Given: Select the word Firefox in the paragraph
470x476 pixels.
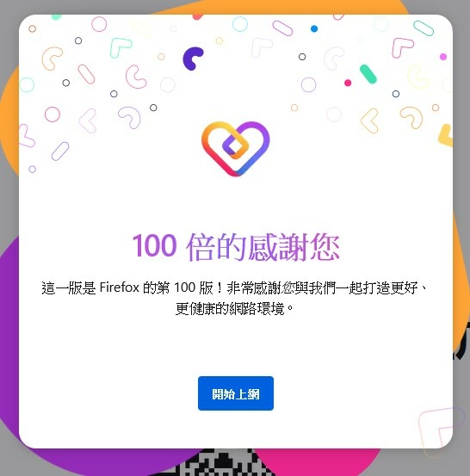Looking at the screenshot, I should [x=120, y=287].
